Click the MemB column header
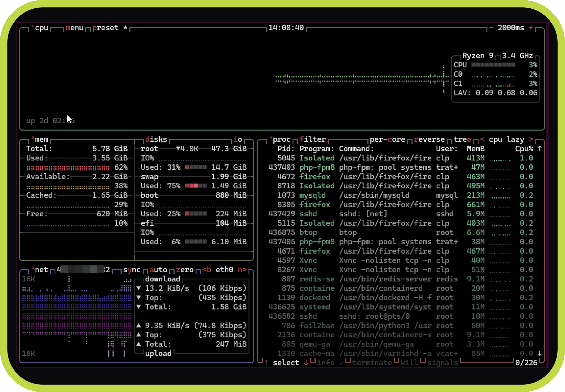 tap(476, 149)
